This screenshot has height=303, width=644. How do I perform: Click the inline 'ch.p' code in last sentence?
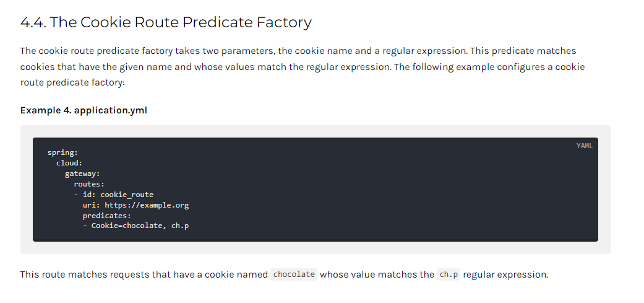(x=449, y=274)
